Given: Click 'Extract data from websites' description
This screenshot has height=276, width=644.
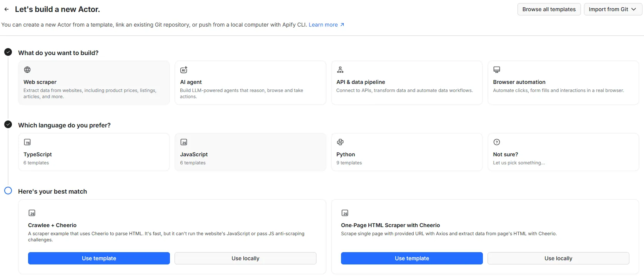Looking at the screenshot, I should [x=90, y=94].
